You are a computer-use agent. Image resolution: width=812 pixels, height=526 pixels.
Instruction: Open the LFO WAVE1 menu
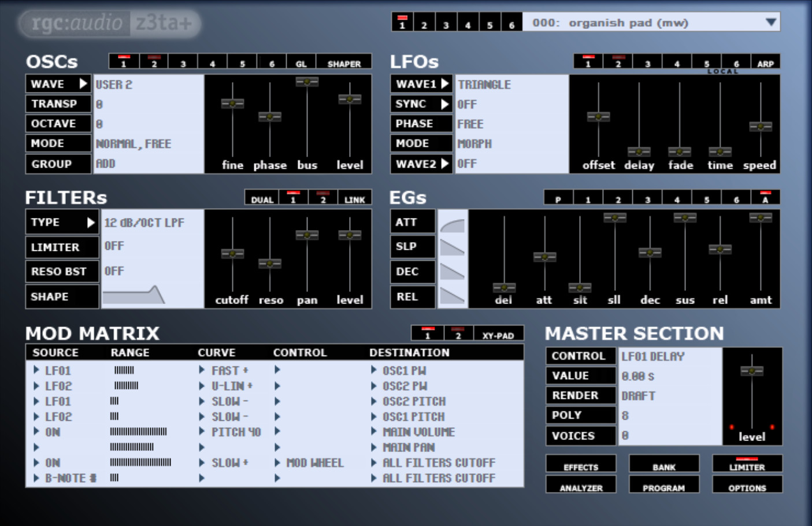click(x=421, y=84)
